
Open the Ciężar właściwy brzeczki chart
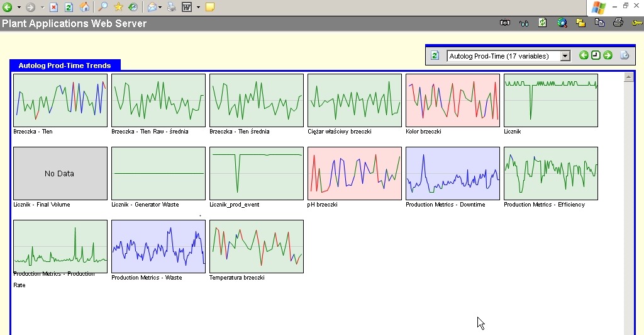(x=355, y=100)
